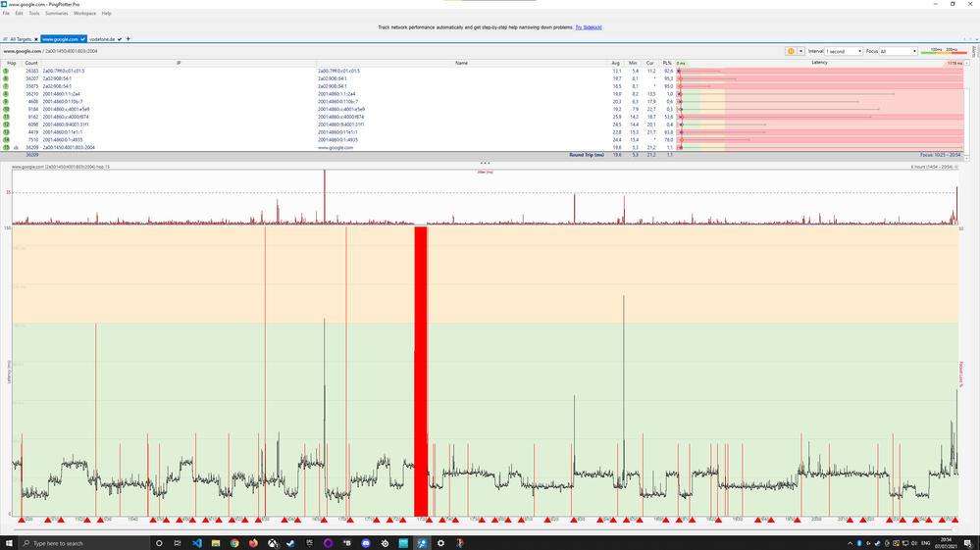980x550 pixels.
Task: Sort by the Name column header
Action: coord(461,63)
